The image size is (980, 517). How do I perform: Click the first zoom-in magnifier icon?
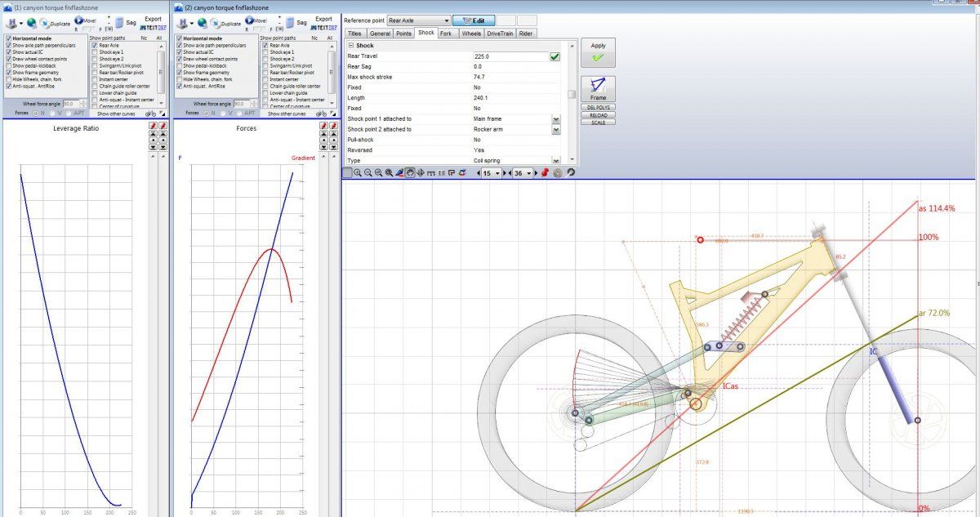coord(358,173)
